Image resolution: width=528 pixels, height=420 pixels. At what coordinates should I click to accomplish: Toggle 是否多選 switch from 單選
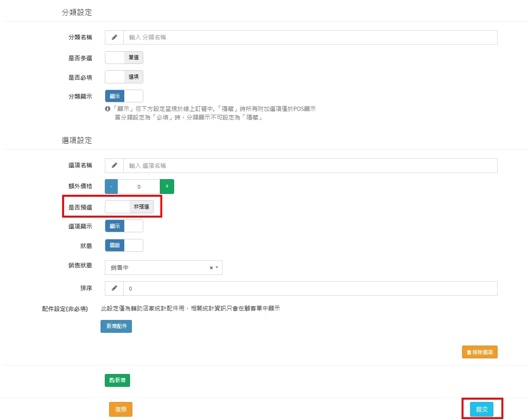[124, 58]
